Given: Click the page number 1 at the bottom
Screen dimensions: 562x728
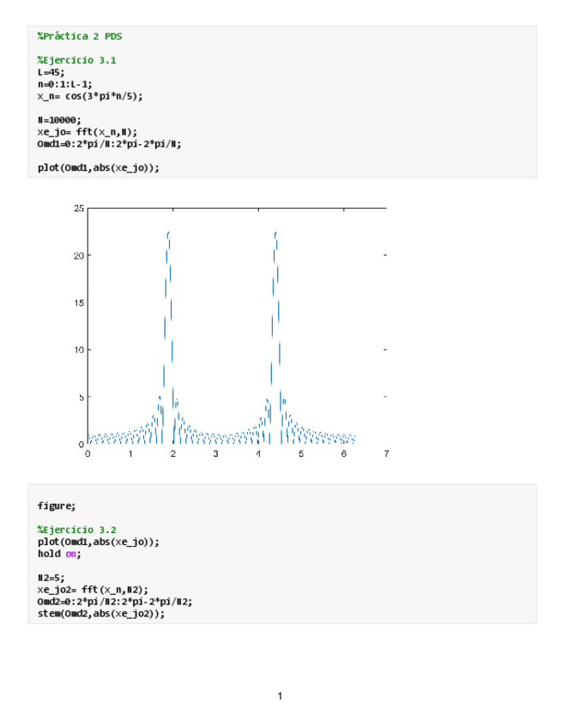Looking at the screenshot, I should 280,695.
